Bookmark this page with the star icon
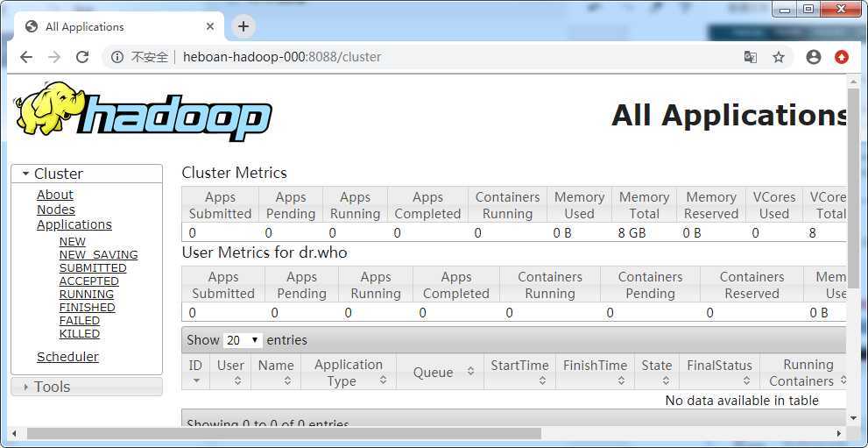Screen dimensions: 868x448 [x=779, y=57]
